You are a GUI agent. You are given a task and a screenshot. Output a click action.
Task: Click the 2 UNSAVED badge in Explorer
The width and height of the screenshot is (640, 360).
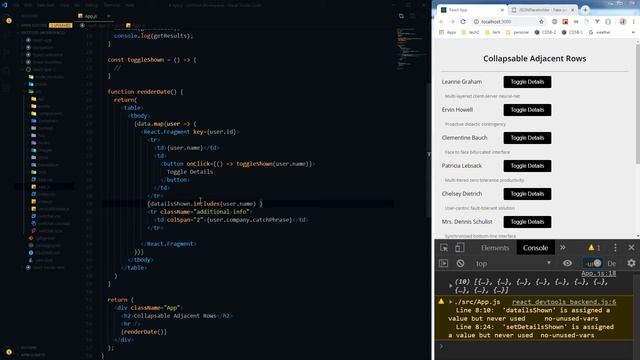pyautogui.click(x=60, y=25)
